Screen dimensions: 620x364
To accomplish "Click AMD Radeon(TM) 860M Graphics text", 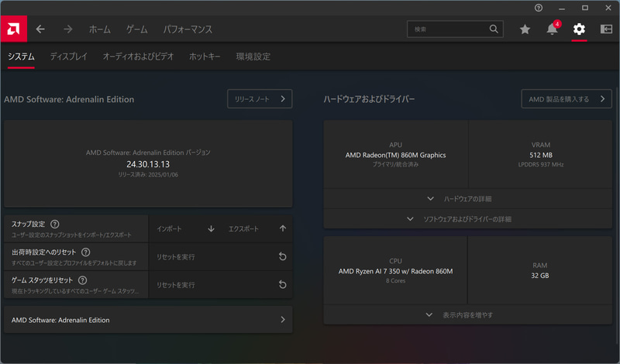I will pyautogui.click(x=395, y=155).
